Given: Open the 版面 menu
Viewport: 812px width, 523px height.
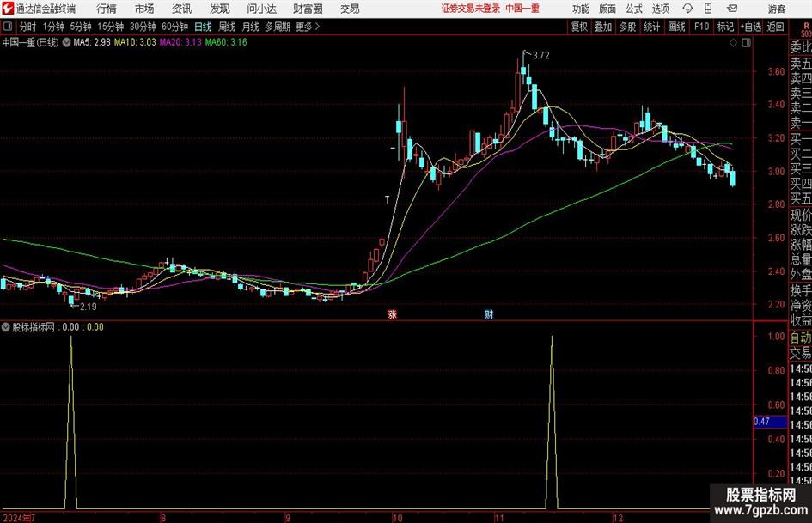Looking at the screenshot, I should tap(607, 9).
